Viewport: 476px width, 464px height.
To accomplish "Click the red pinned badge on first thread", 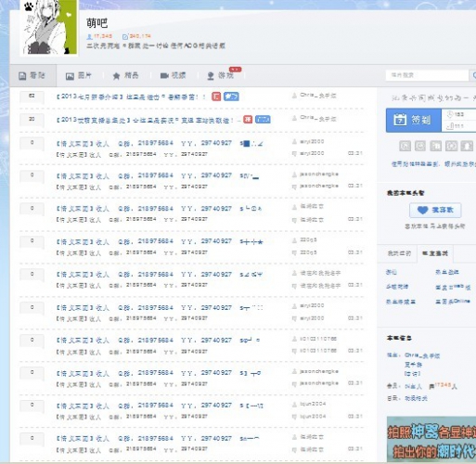I will tap(216, 97).
